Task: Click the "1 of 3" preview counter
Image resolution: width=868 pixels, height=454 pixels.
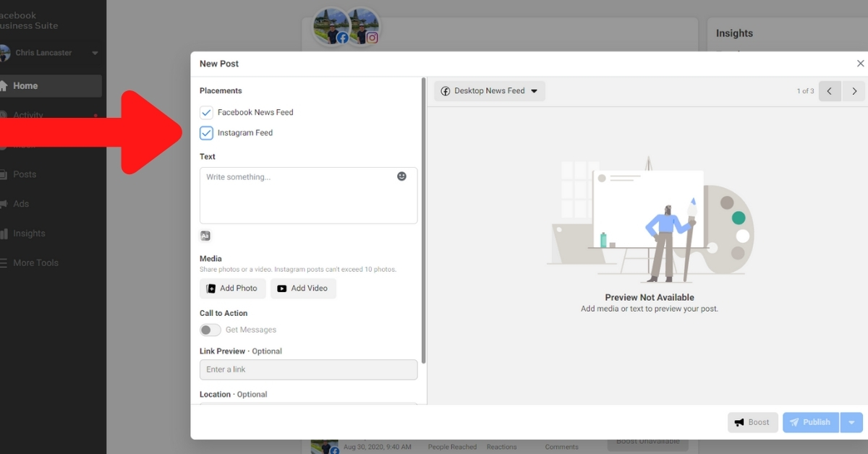Action: tap(805, 91)
